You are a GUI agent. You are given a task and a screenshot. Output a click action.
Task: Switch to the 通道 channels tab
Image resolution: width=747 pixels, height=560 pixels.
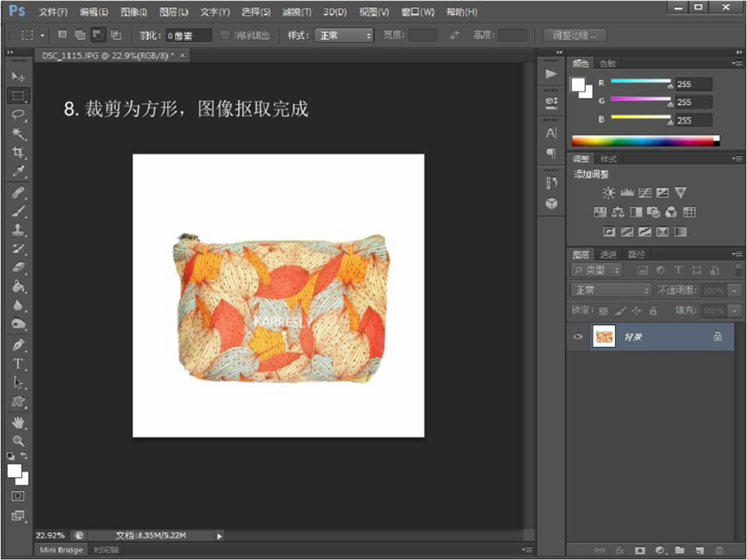(x=608, y=254)
